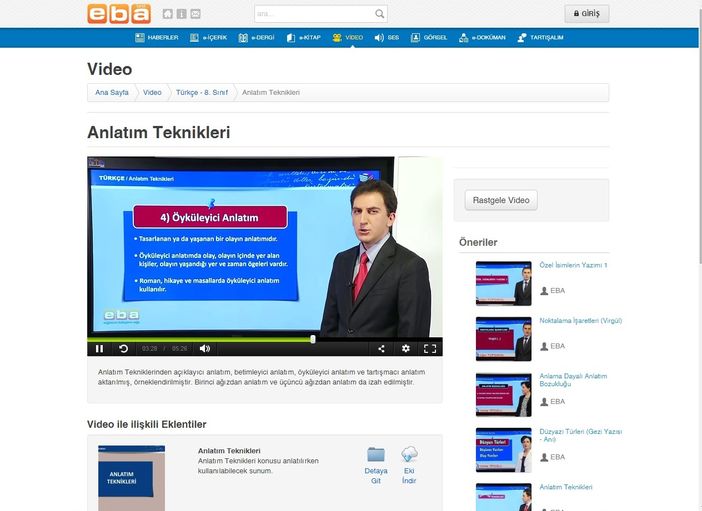702x511 pixels.
Task: Open the e-DOKÜMAN menu
Action: 482,38
